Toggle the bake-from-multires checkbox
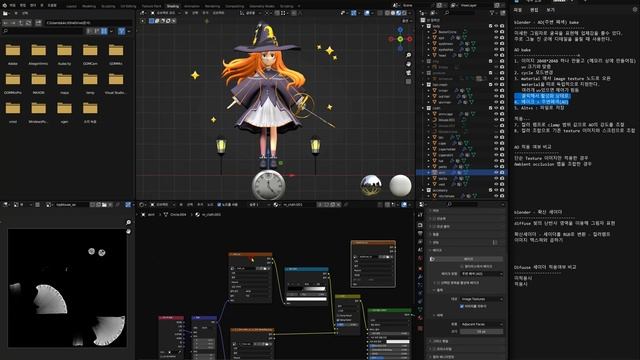The height and width of the screenshot is (360, 640). (x=462, y=267)
